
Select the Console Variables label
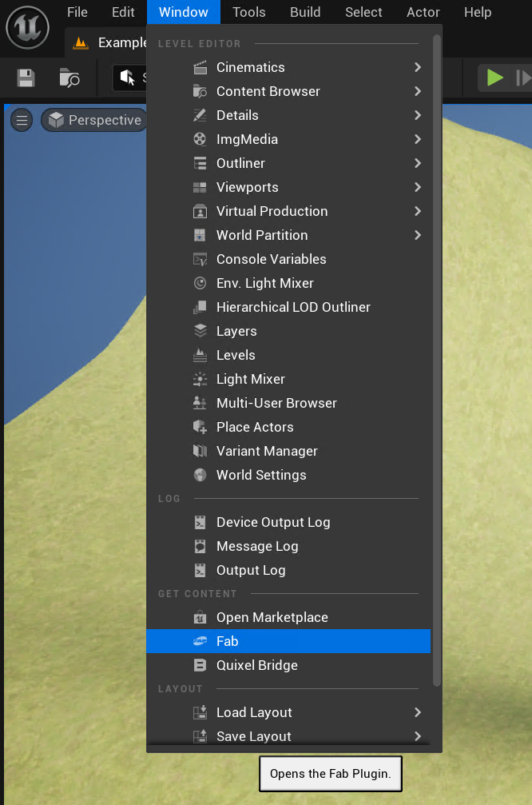(271, 259)
